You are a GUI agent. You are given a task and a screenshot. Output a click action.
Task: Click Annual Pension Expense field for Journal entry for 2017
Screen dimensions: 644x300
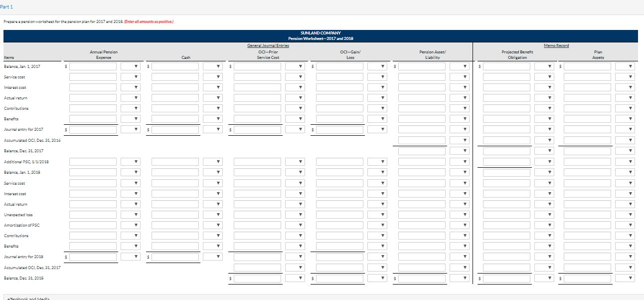click(x=93, y=130)
